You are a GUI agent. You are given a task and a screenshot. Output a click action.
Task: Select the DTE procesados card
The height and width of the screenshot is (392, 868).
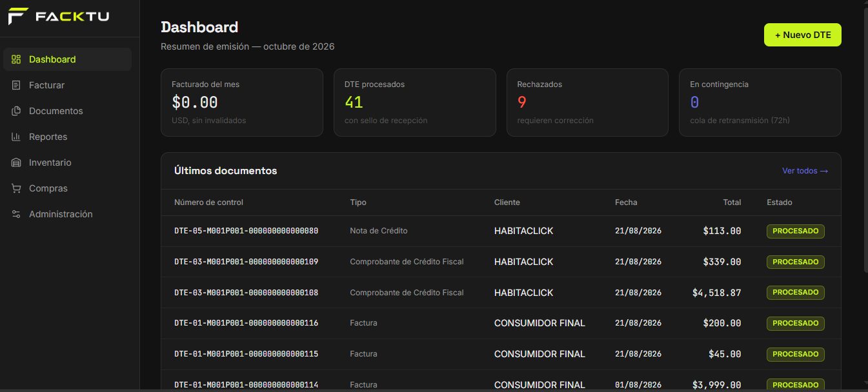click(x=415, y=103)
